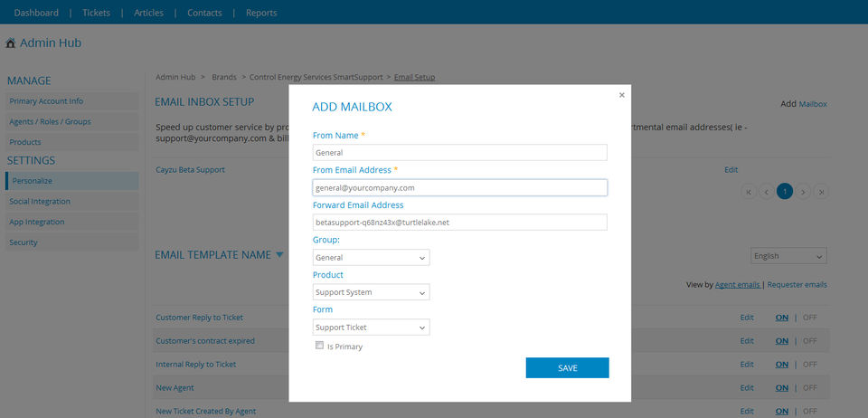Open the Reports menu

pos(261,13)
